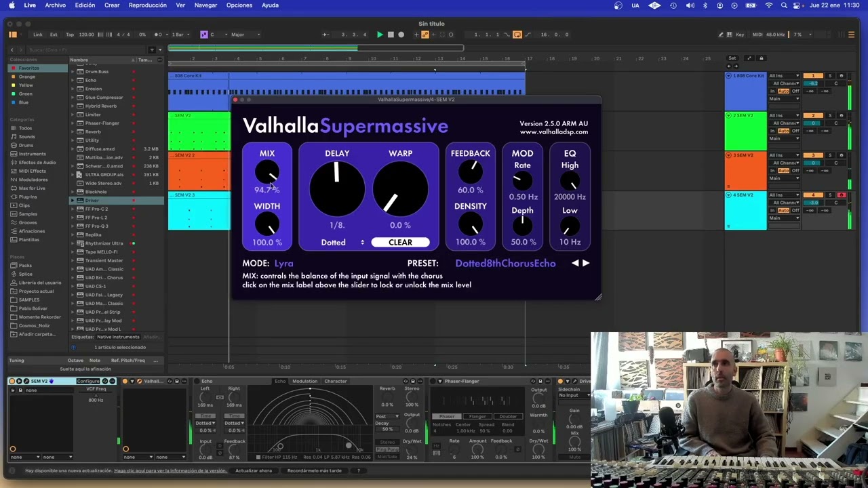
Task: Adjust the Valhalla WIDTH knob
Action: tap(267, 224)
